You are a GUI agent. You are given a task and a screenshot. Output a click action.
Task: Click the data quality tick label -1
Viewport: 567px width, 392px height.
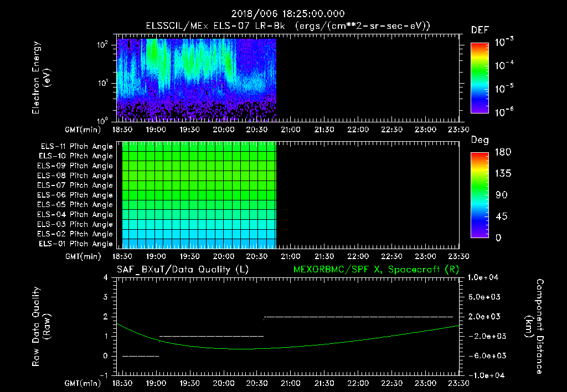click(x=104, y=375)
